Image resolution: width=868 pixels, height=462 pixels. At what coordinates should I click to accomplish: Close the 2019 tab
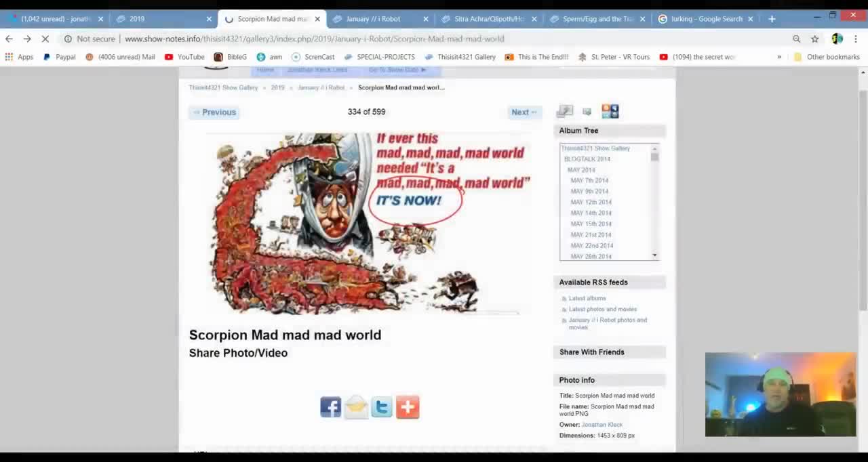209,19
